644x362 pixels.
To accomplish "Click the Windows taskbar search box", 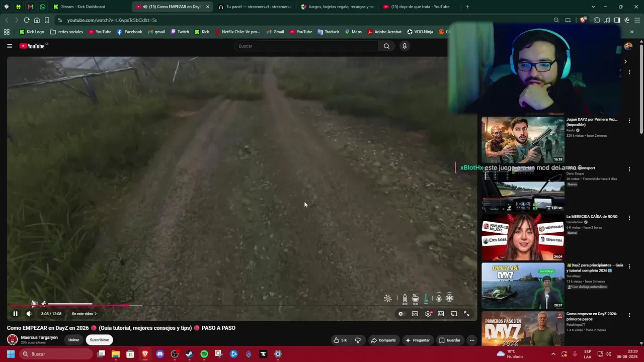I will point(57,354).
